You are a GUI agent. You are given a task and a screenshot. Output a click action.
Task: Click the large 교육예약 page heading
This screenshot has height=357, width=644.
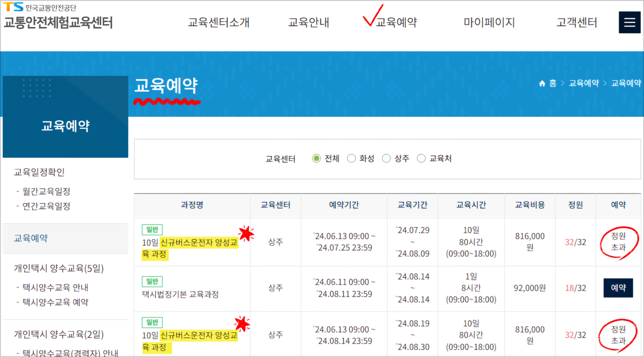(166, 86)
